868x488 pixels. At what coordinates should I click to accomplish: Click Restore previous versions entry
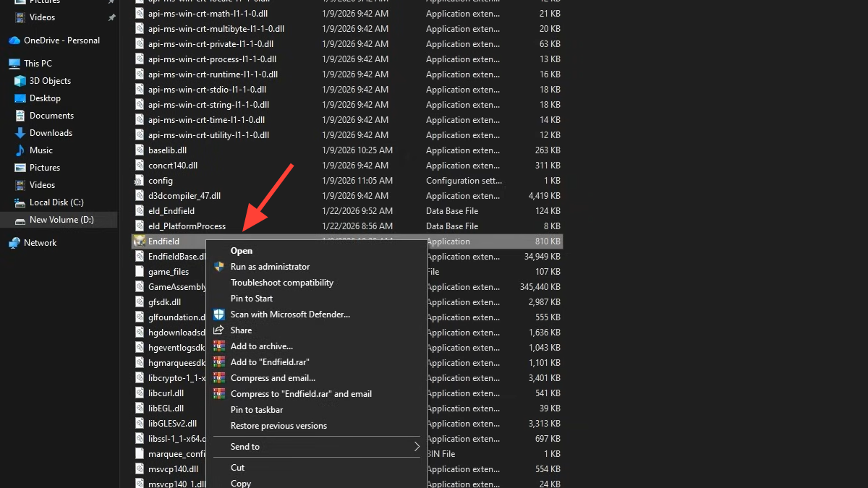pyautogui.click(x=278, y=426)
